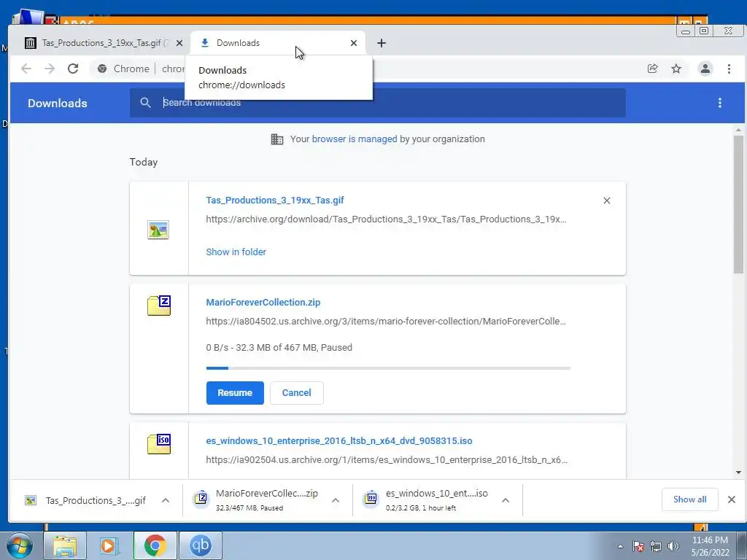Open the Action Center flag in the tray
The width and height of the screenshot is (747, 560).
click(x=638, y=546)
